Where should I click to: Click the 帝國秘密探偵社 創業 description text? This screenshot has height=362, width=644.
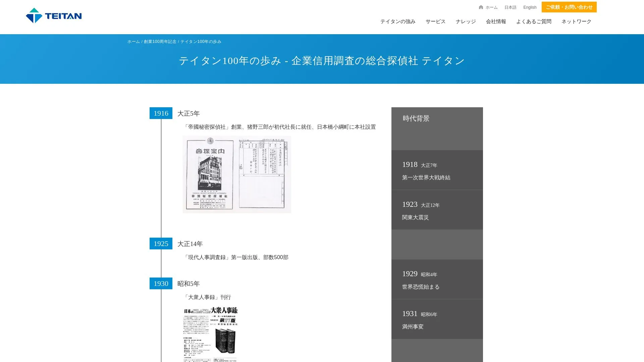click(x=279, y=127)
